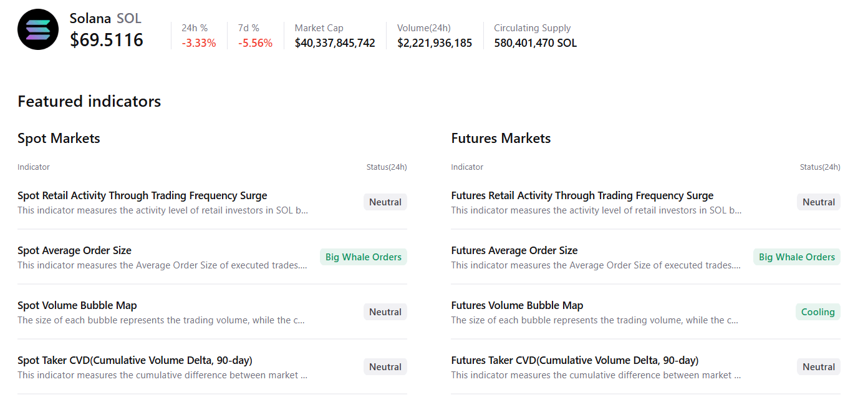Click description under Spot Volume Bubble Map
This screenshot has height=407, width=868.
click(162, 320)
